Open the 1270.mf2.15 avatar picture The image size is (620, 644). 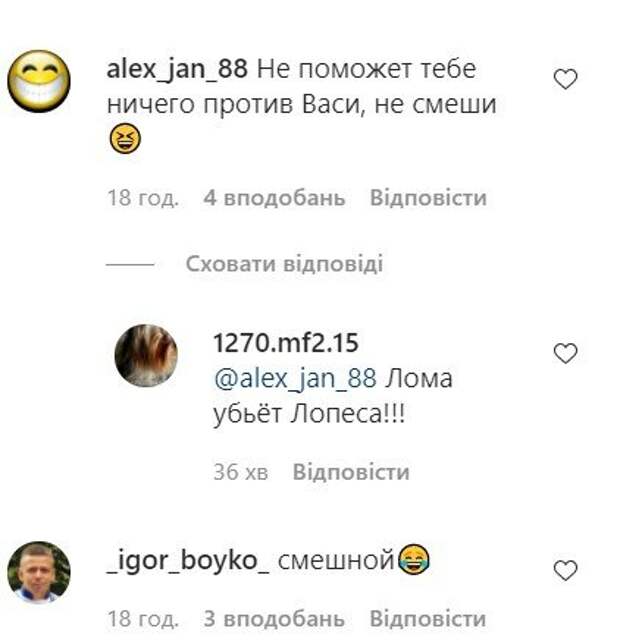(146, 355)
